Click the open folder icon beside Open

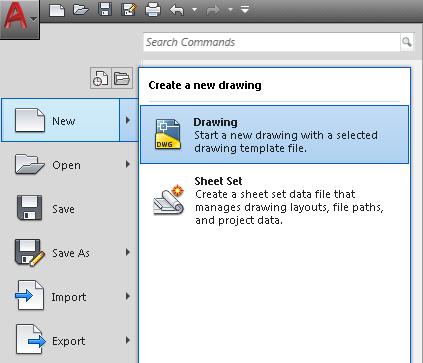point(29,164)
